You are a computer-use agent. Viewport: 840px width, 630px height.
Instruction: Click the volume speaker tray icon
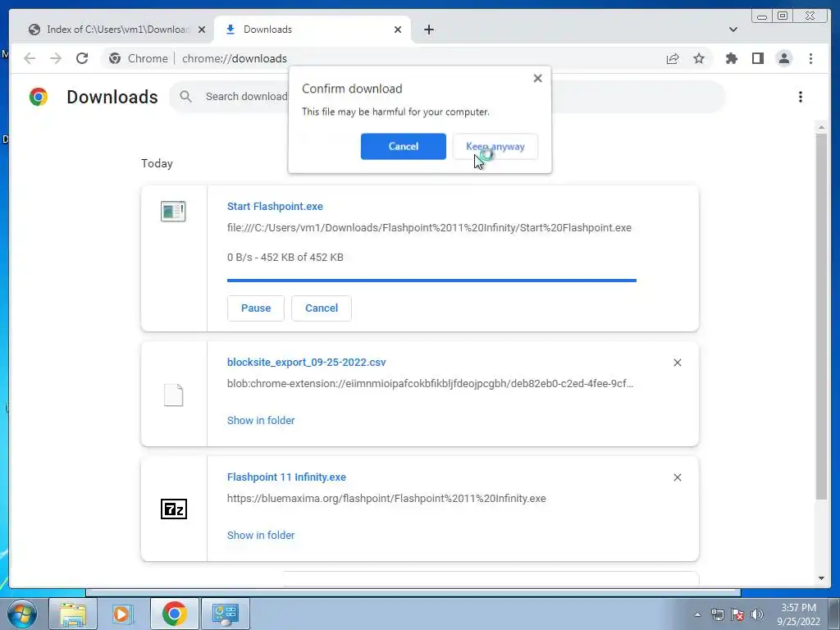click(757, 614)
